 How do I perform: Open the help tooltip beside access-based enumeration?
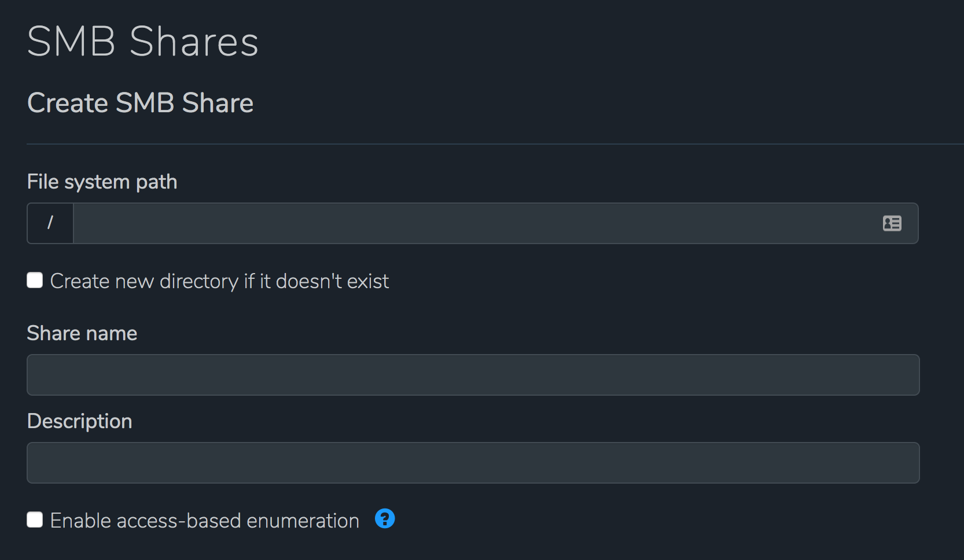coord(384,520)
